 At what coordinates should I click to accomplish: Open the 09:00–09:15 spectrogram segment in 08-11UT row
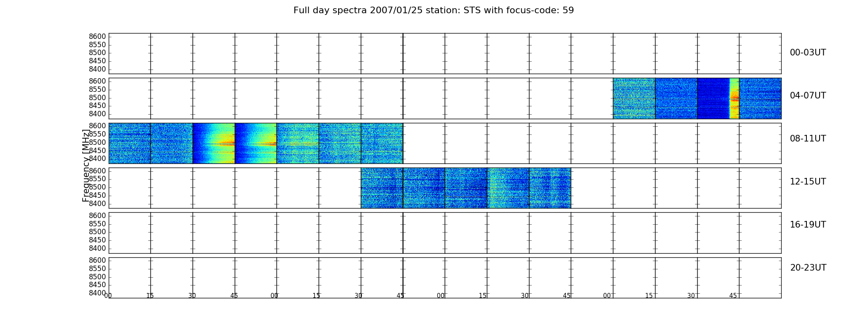click(x=298, y=143)
